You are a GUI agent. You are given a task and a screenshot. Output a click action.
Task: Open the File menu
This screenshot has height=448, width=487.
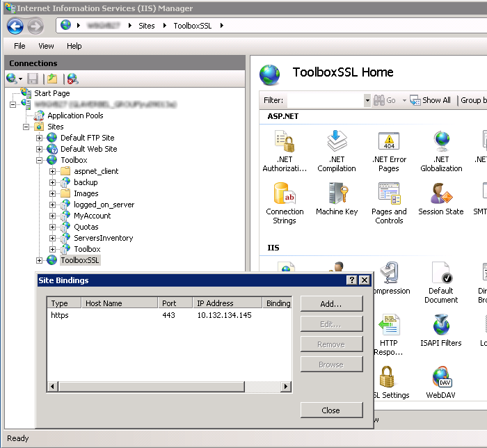point(19,46)
